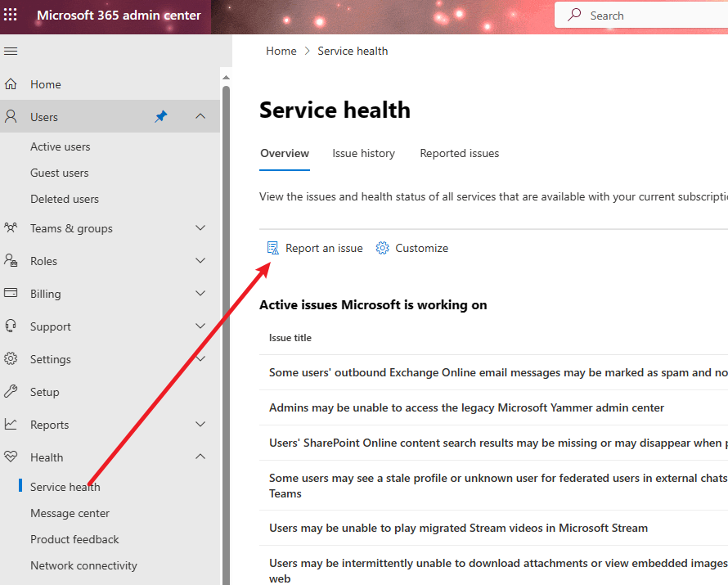This screenshot has width=728, height=585.
Task: Click the Teams & groups people icon
Action: [x=11, y=228]
